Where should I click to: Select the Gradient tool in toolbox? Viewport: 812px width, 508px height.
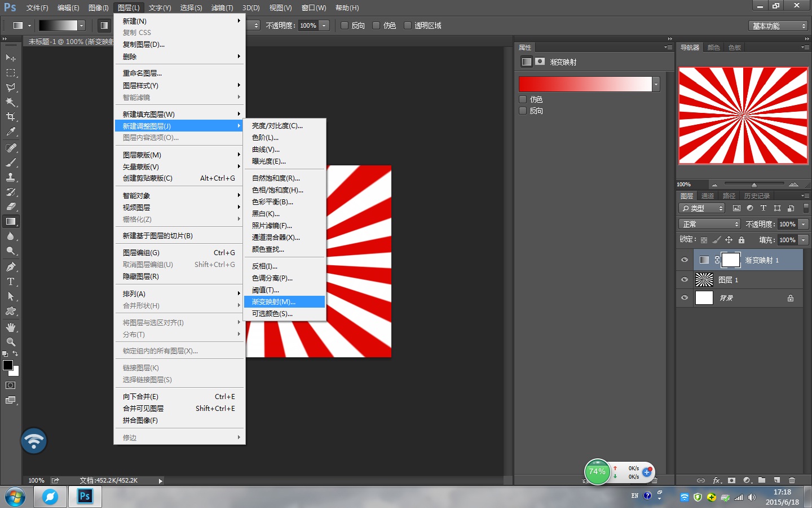(x=11, y=221)
